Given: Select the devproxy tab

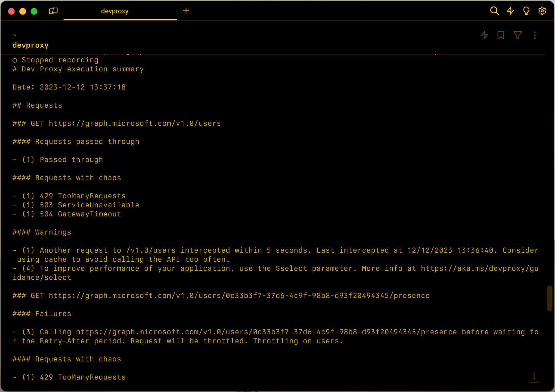Looking at the screenshot, I should pos(115,11).
